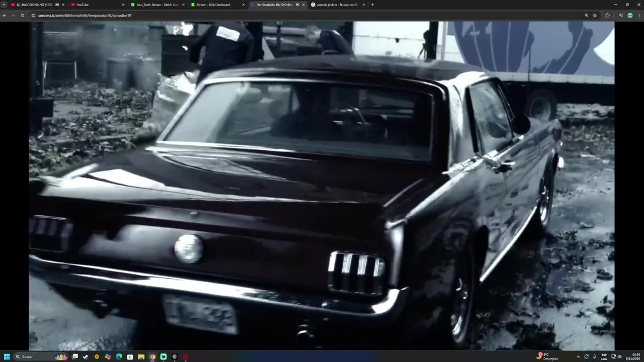Switch to the BARCELONA NO PUDO tab
Image resolution: width=644 pixels, height=362 pixels.
pos(37,5)
